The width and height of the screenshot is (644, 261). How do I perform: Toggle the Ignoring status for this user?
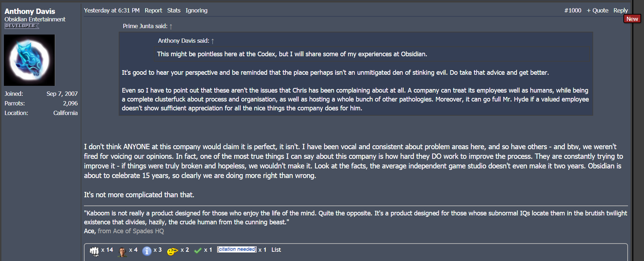(196, 10)
